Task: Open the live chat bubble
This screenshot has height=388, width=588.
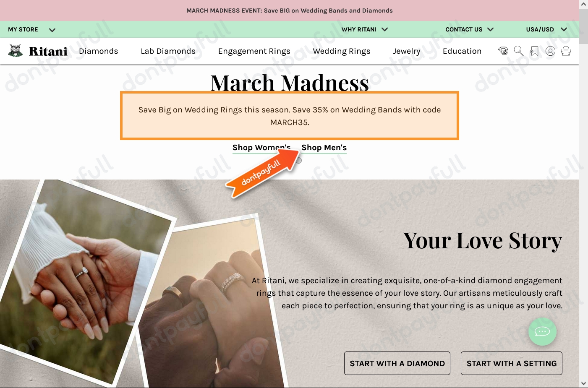Action: point(542,332)
